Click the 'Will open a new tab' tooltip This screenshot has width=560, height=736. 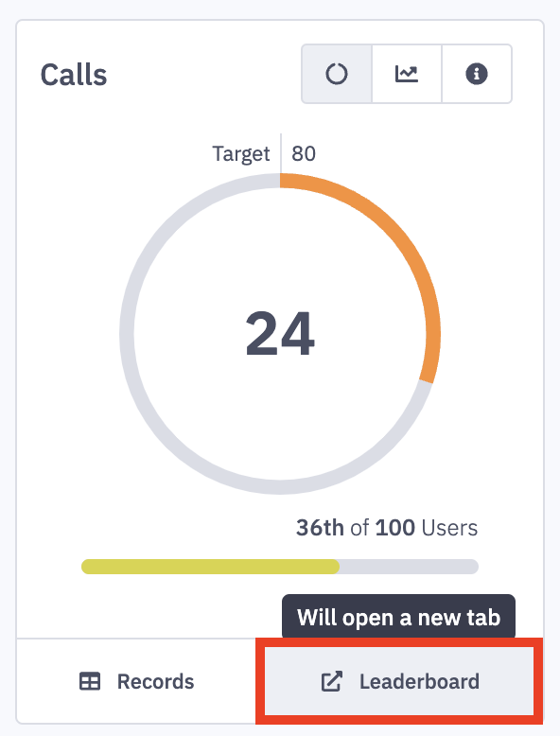(398, 617)
